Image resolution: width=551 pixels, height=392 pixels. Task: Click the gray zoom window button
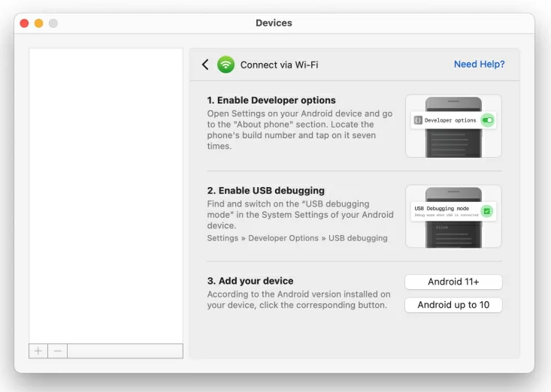pos(53,23)
